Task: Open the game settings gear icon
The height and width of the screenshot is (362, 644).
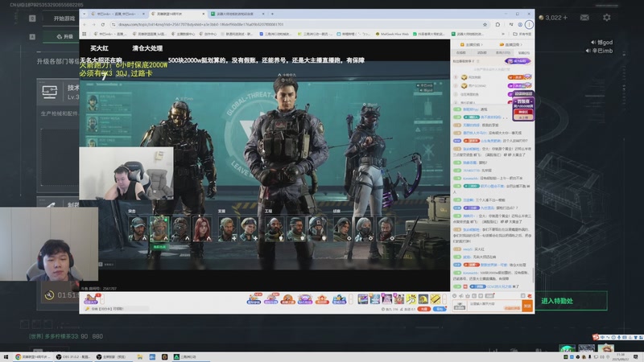Action: point(607,18)
